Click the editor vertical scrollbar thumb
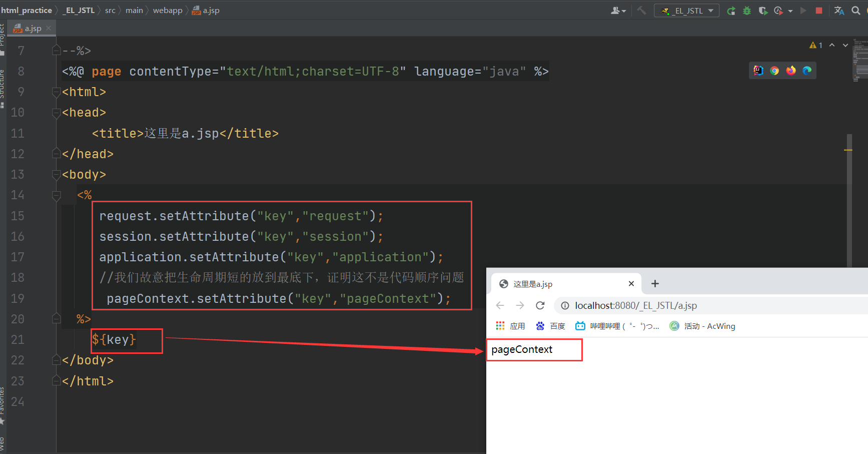The image size is (868, 454). [849, 200]
